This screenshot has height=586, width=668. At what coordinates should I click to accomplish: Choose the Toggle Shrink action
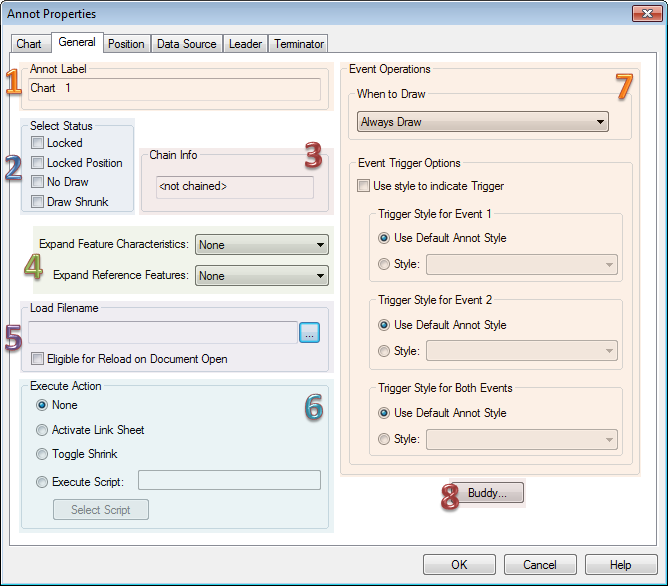tap(42, 454)
